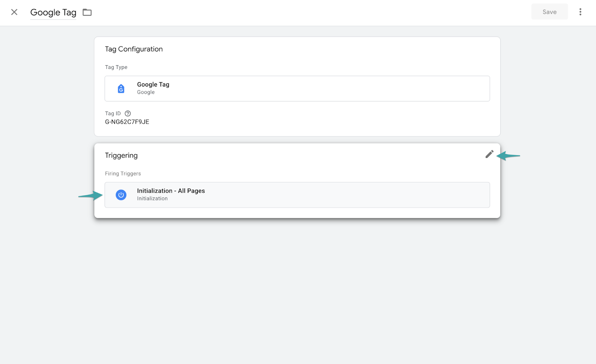Click the Triggering section heading
The width and height of the screenshot is (596, 364).
tap(121, 155)
